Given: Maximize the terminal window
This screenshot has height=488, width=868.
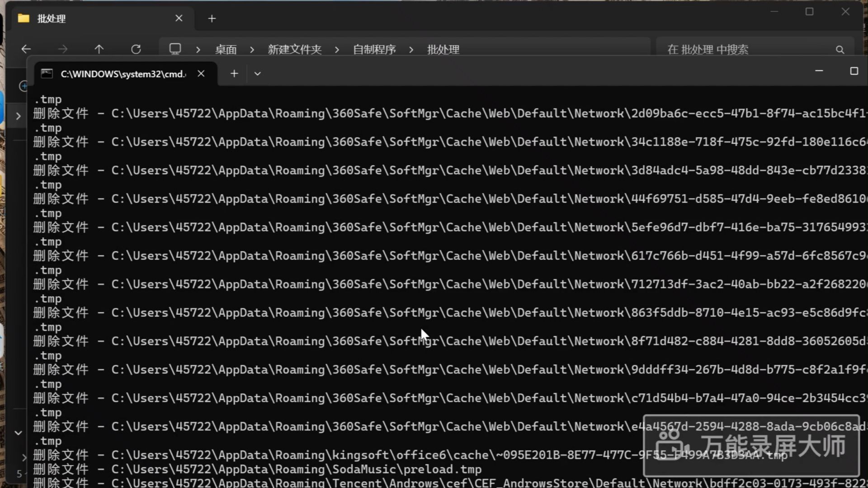Looking at the screenshot, I should point(854,71).
